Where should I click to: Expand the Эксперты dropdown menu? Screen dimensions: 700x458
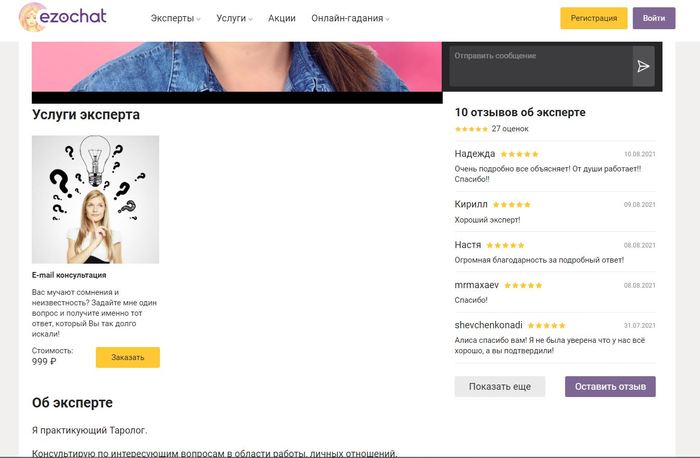pos(175,19)
